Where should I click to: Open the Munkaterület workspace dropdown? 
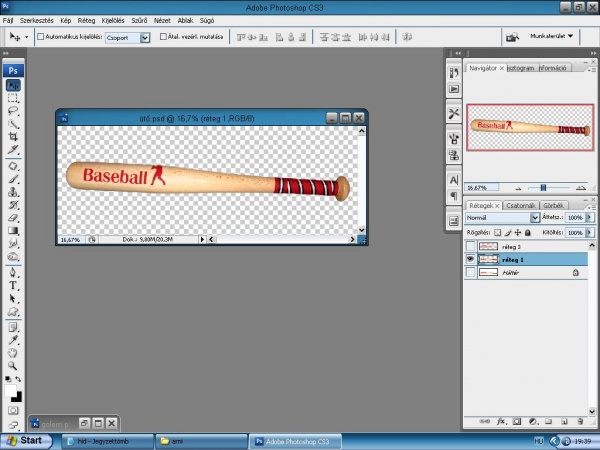[x=551, y=36]
